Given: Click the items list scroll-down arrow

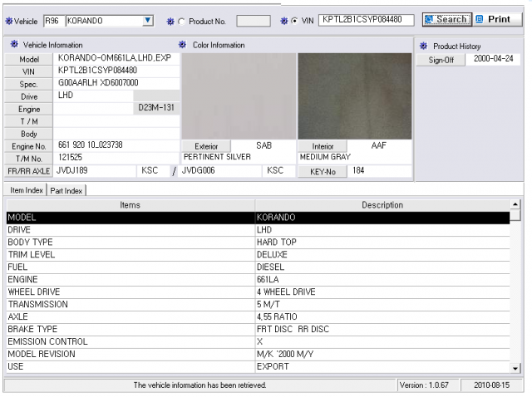Looking at the screenshot, I should point(515,368).
